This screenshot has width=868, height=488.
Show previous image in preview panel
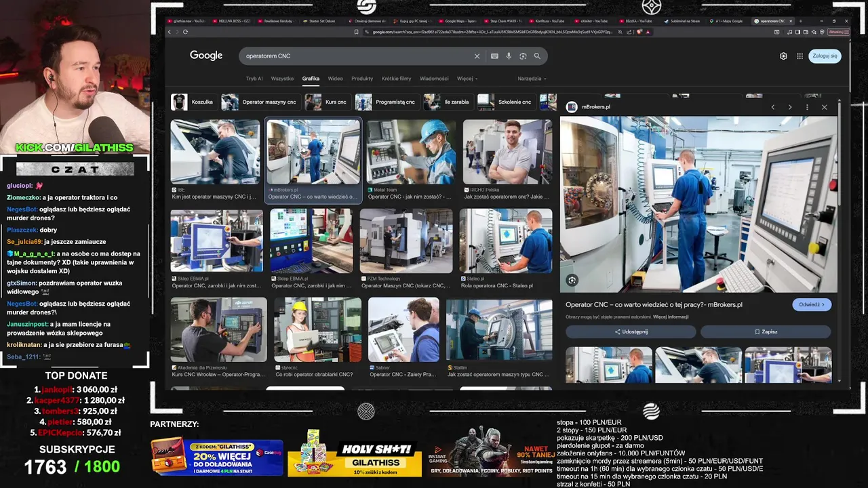772,107
